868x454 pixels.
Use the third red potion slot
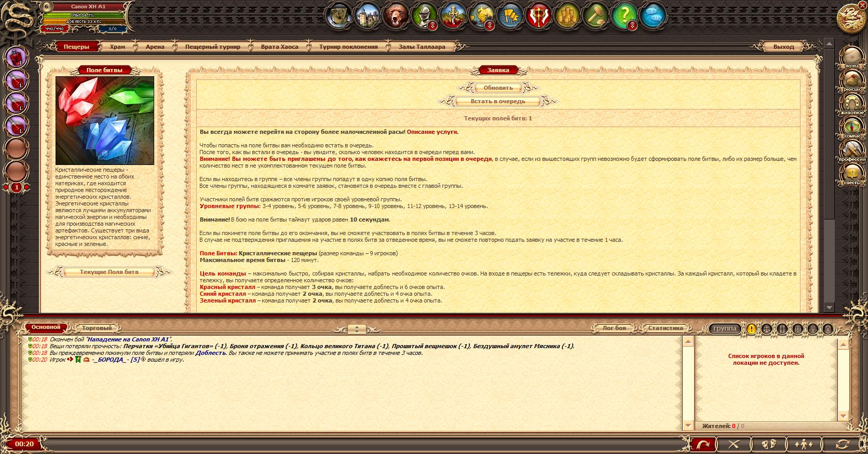pyautogui.click(x=16, y=103)
